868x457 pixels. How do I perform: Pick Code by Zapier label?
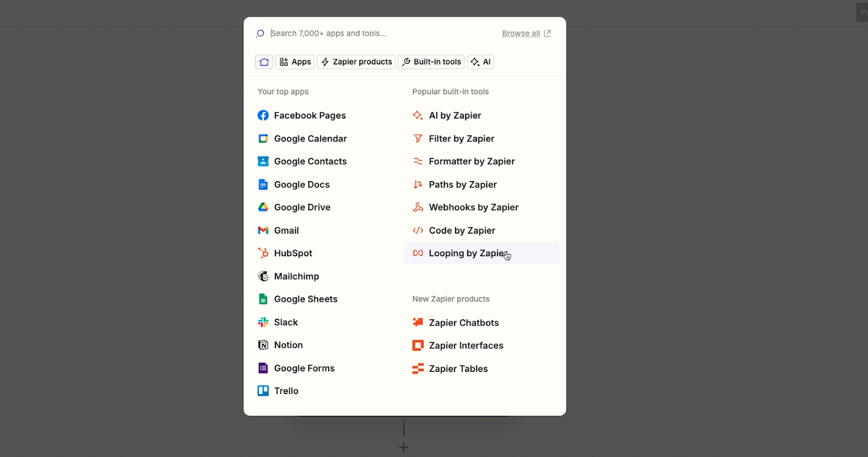coord(462,230)
